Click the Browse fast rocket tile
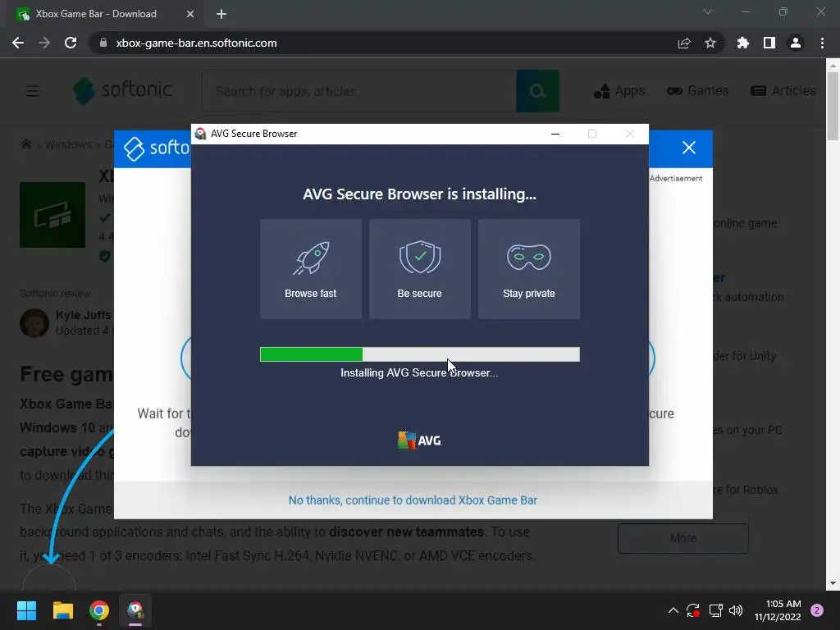Viewport: 840px width, 630px height. coord(311,268)
